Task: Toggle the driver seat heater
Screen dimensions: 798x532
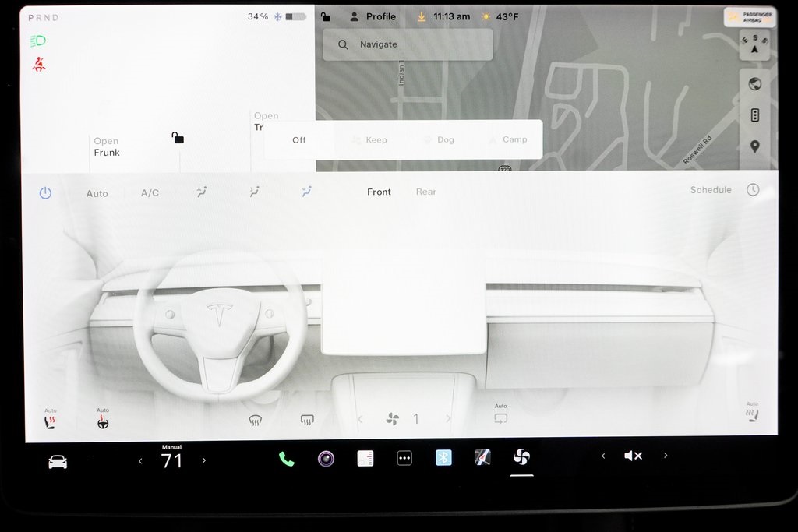Action: 51,421
